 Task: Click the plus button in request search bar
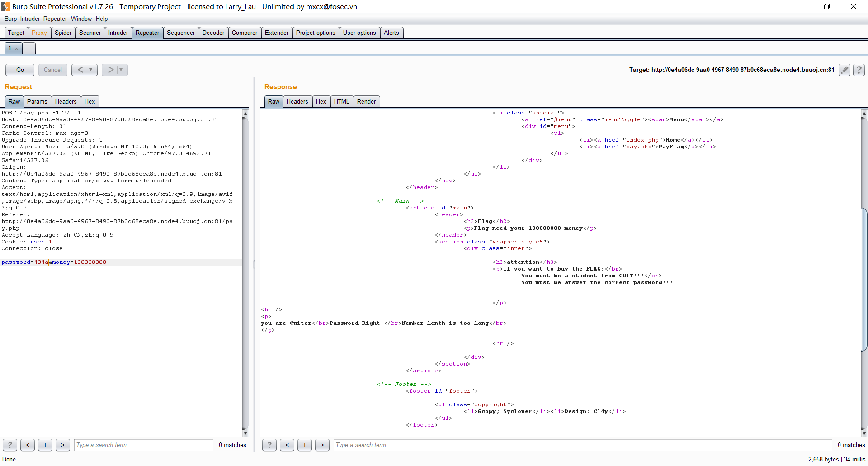coord(45,445)
